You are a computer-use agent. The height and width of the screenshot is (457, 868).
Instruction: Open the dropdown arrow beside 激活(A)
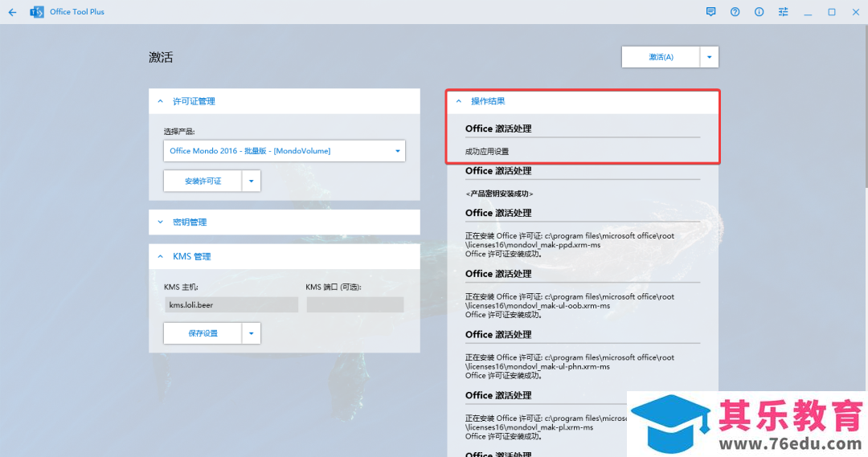(x=709, y=57)
